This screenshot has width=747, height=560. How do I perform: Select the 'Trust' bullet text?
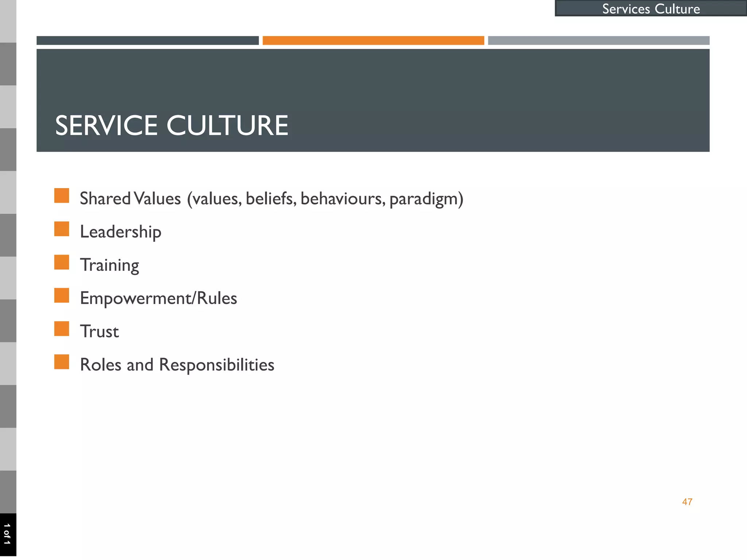[x=100, y=331]
